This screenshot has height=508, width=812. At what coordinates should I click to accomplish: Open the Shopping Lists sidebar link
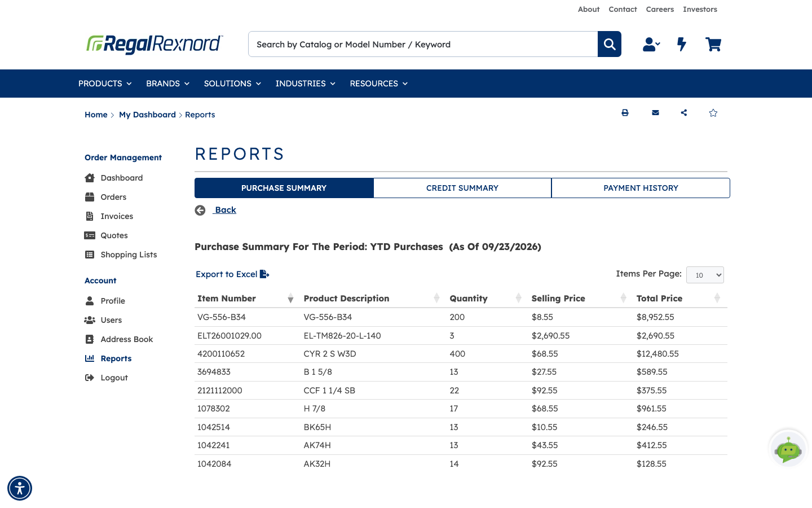129,255
